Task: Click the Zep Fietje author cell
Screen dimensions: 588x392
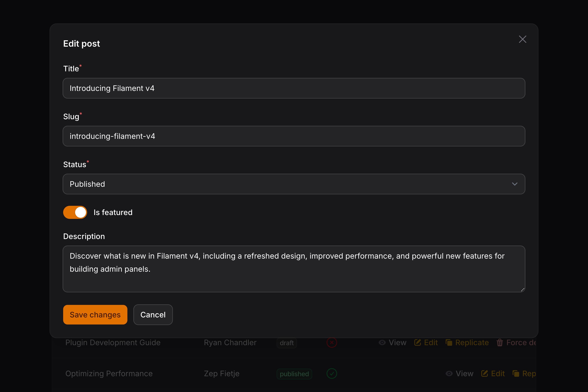Action: coord(222,373)
